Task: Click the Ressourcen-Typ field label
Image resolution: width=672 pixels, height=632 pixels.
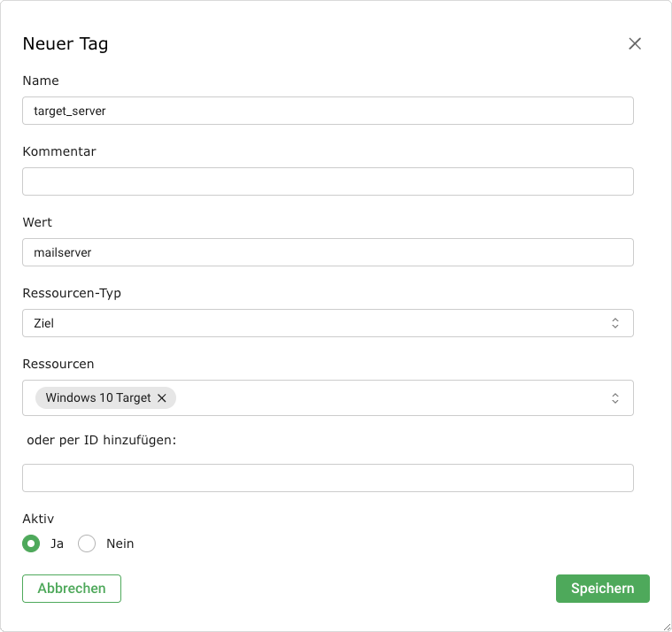Action: pyautogui.click(x=72, y=293)
